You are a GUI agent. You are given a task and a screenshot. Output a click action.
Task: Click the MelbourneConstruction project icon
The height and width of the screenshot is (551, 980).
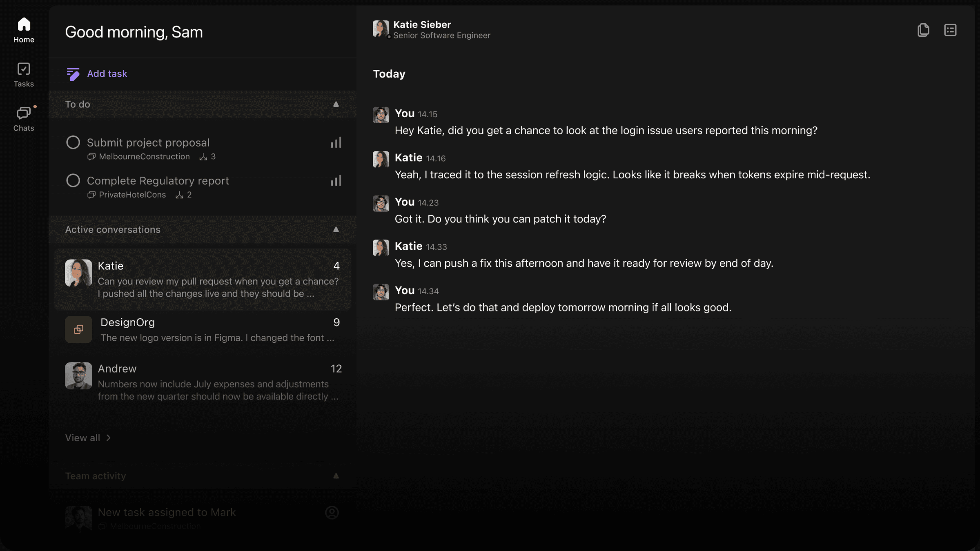coord(91,156)
